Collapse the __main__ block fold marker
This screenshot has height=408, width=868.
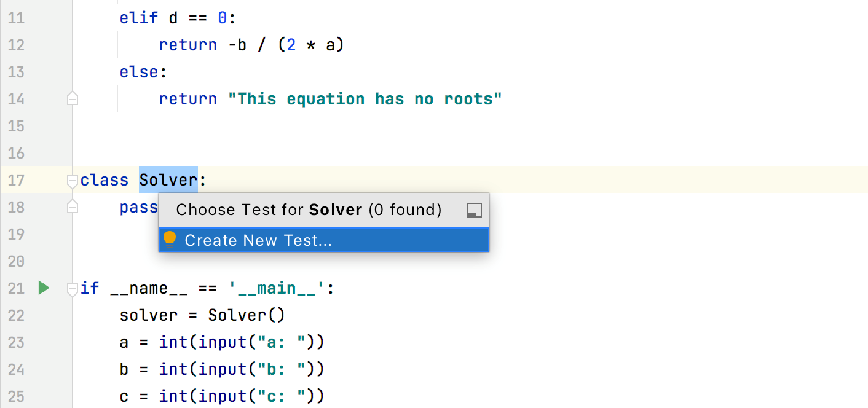(72, 287)
